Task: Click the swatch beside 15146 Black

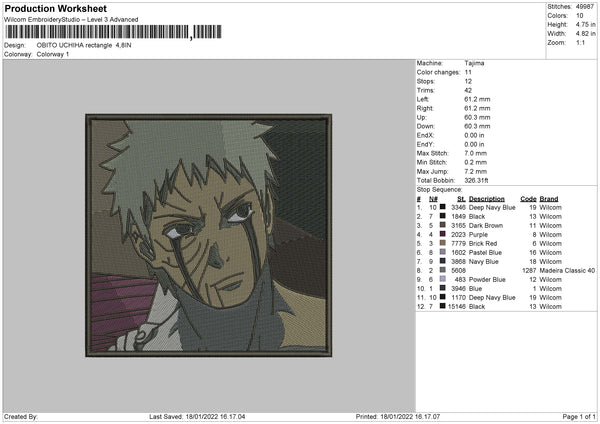Action: (x=442, y=306)
